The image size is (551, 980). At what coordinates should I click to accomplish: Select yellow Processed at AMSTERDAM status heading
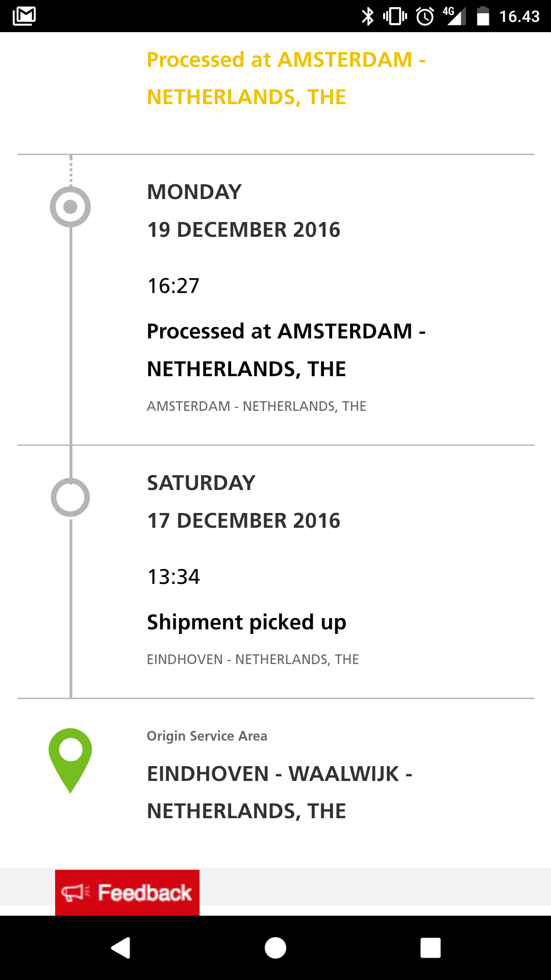point(286,78)
